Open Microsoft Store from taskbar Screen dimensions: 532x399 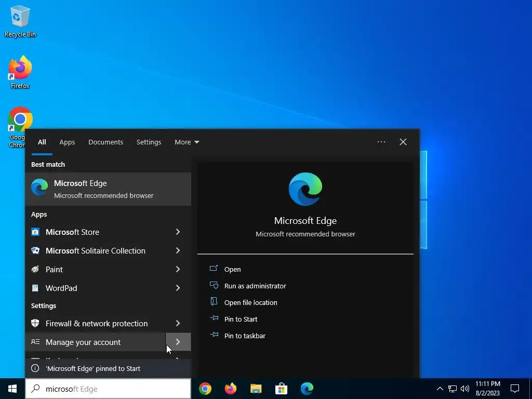281,389
